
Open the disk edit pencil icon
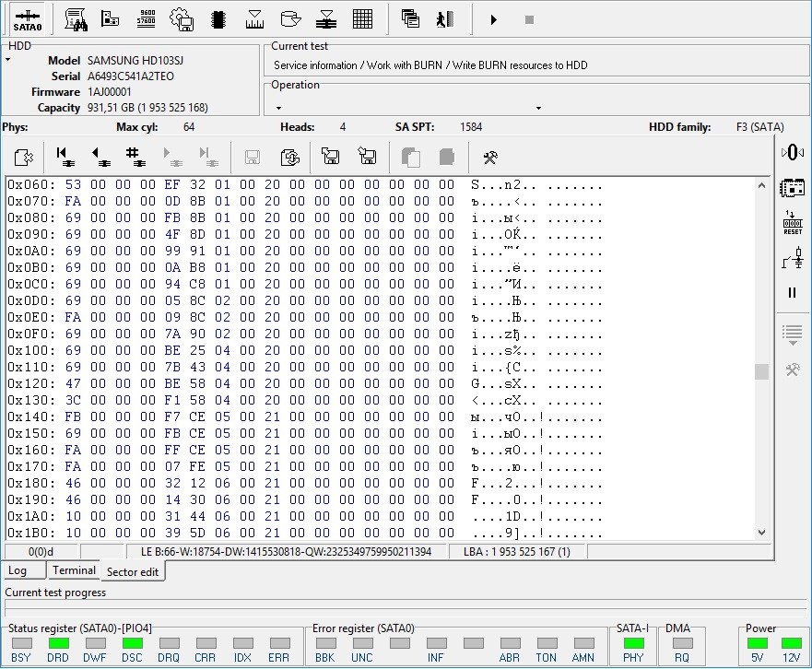coord(290,19)
